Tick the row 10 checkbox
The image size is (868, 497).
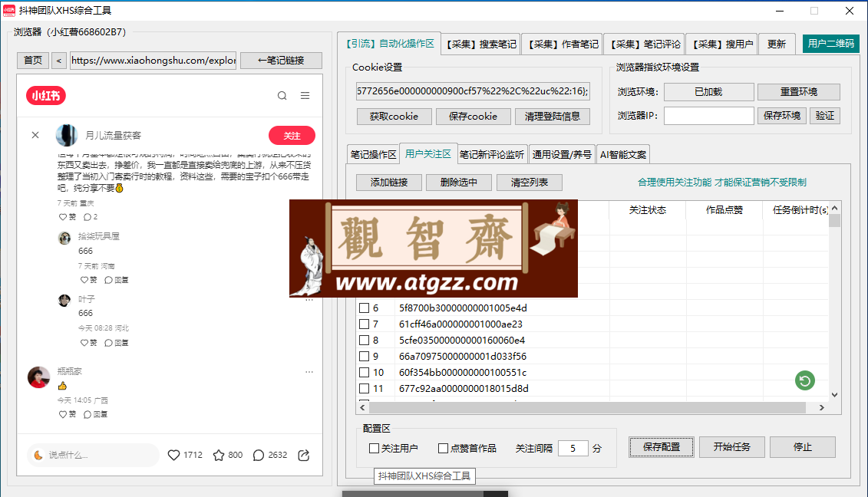365,372
